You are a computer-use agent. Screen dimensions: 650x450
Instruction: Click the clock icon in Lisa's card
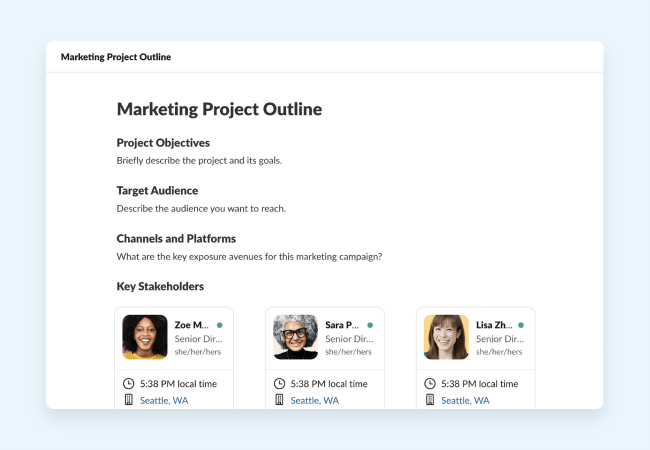(430, 383)
